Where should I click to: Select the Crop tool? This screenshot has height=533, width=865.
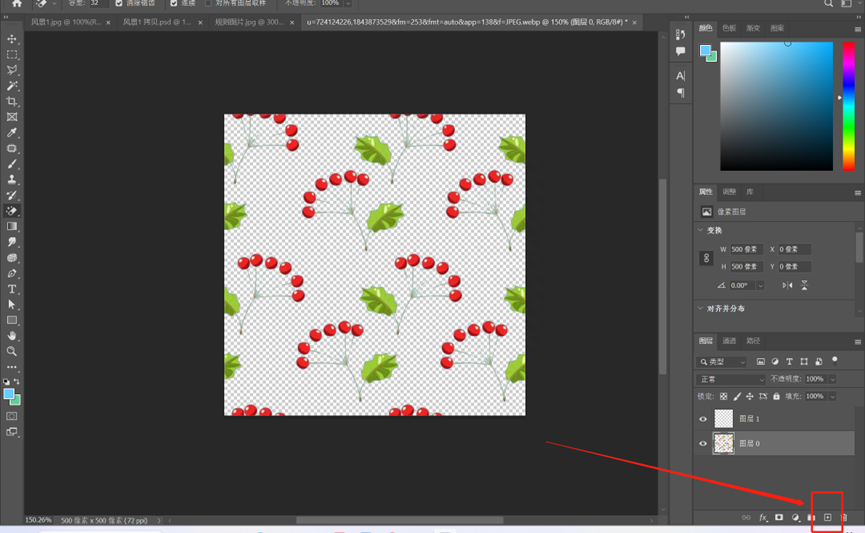(12, 102)
